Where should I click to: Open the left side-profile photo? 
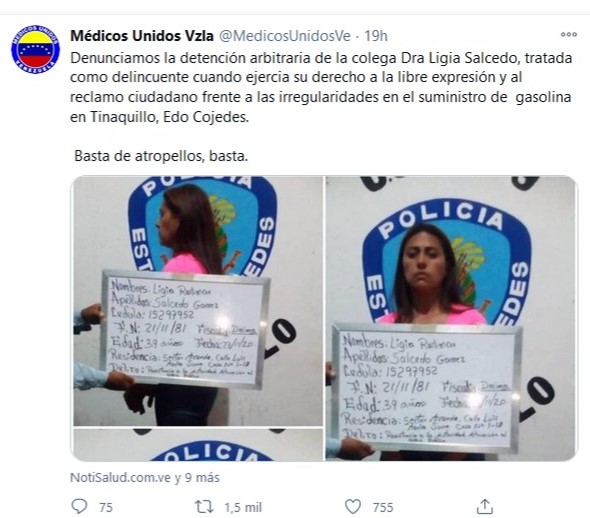pyautogui.click(x=198, y=301)
